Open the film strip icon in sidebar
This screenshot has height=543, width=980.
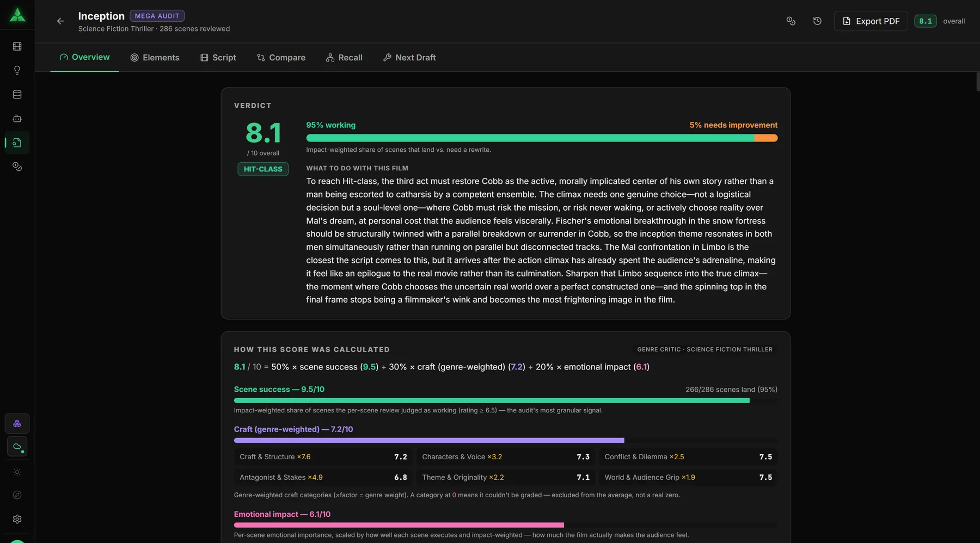(x=17, y=47)
